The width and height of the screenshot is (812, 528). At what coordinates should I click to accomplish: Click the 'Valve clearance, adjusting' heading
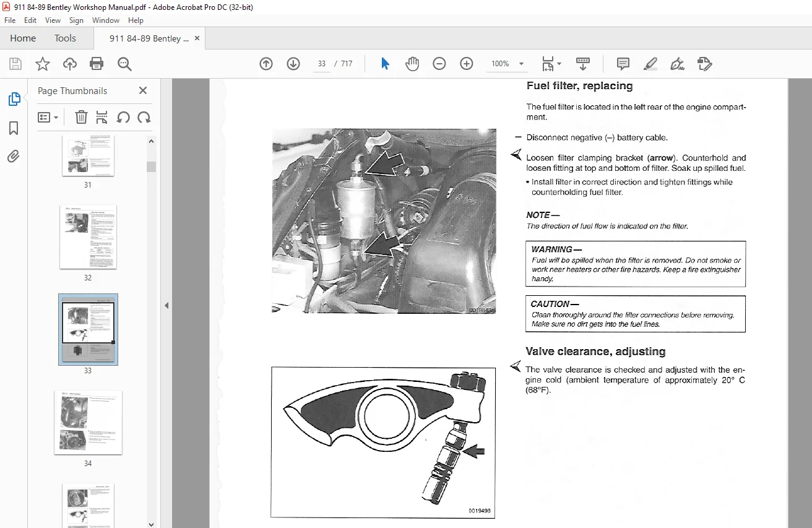[595, 352]
